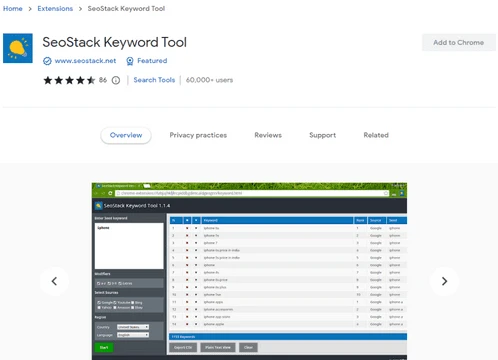Click the 86 ratings count
The height and width of the screenshot is (360, 498).
pos(103,80)
